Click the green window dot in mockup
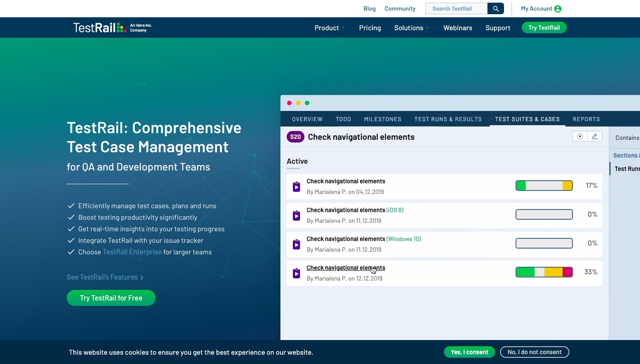640x364 pixels. [307, 103]
